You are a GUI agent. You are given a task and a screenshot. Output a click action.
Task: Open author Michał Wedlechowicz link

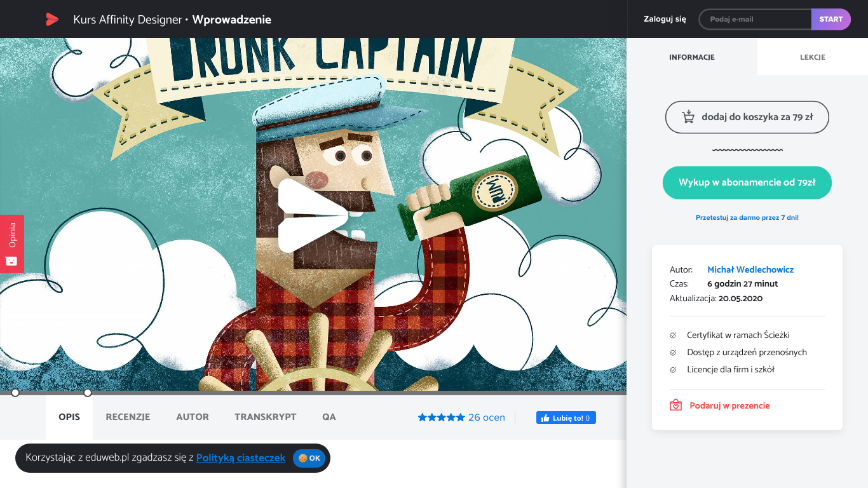[750, 269]
